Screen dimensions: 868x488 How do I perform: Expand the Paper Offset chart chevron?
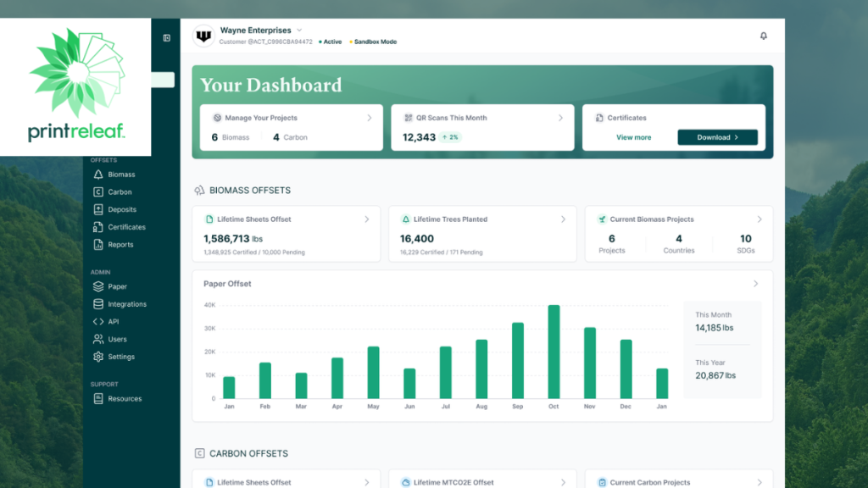click(x=755, y=284)
